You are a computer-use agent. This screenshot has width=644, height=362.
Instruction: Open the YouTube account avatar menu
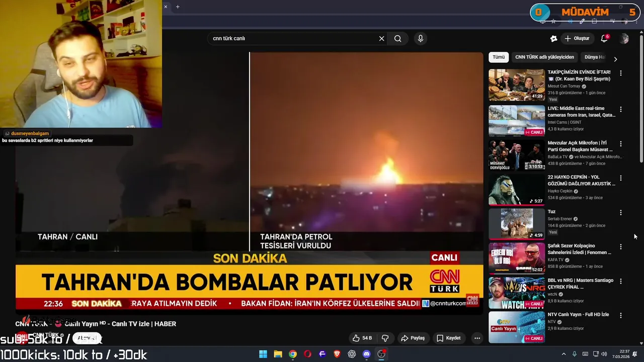click(x=624, y=39)
